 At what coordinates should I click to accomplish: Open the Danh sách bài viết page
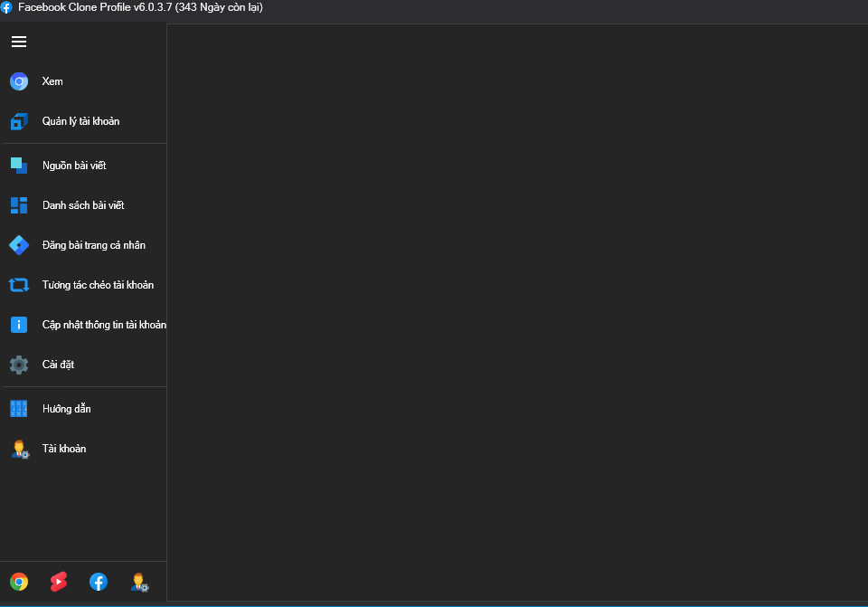83,205
